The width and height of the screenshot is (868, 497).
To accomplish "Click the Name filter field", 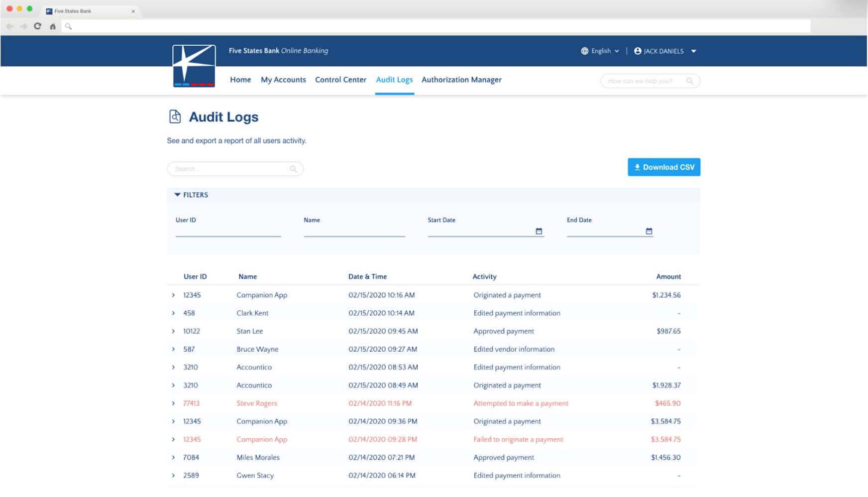I will (x=354, y=231).
